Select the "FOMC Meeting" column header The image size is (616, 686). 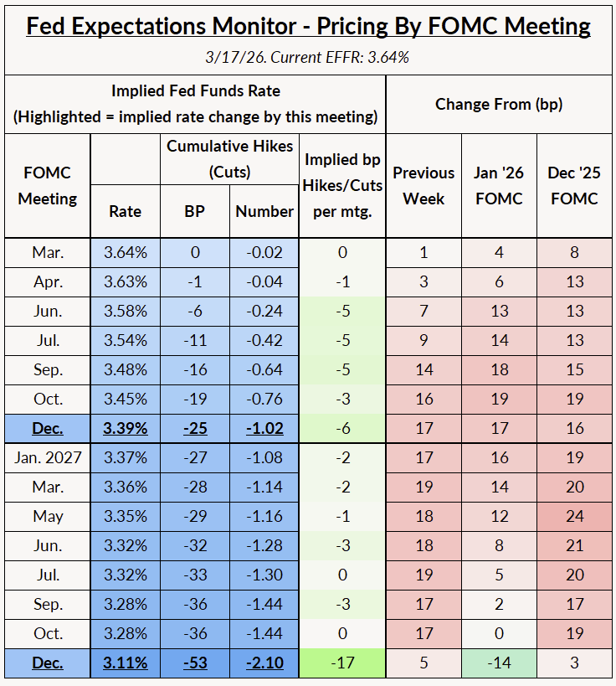(x=48, y=186)
